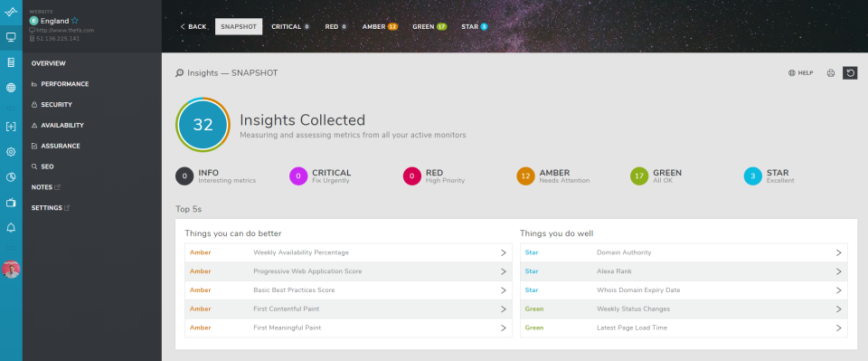Open the Latest Page Load Time arrow
The height and width of the screenshot is (361, 868).
pyautogui.click(x=839, y=328)
